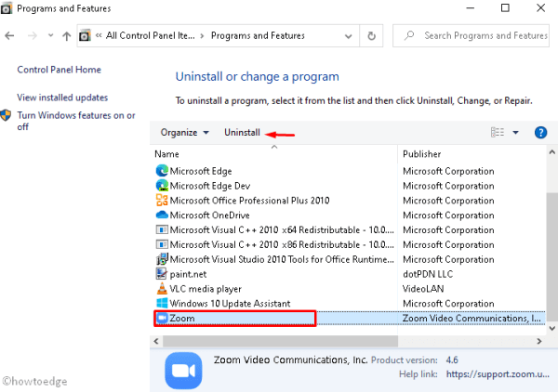
Task: Expand the address bar history dropdown
Action: [x=349, y=36]
